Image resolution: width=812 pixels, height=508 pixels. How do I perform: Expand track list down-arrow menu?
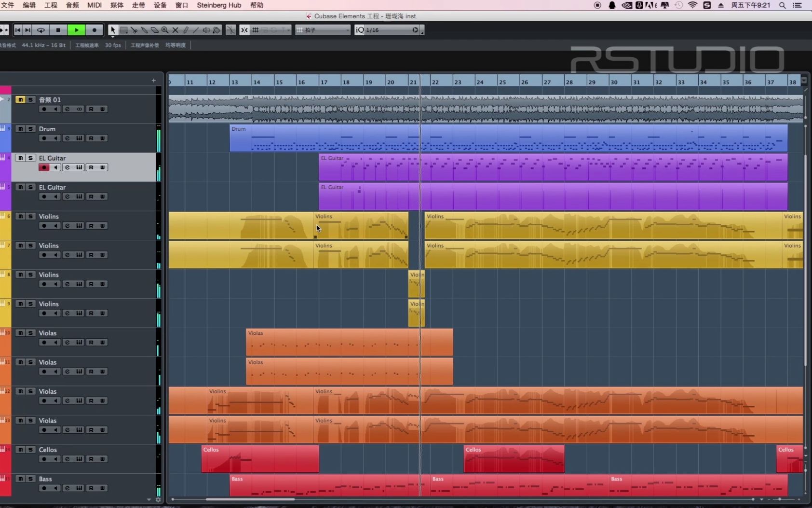149,500
